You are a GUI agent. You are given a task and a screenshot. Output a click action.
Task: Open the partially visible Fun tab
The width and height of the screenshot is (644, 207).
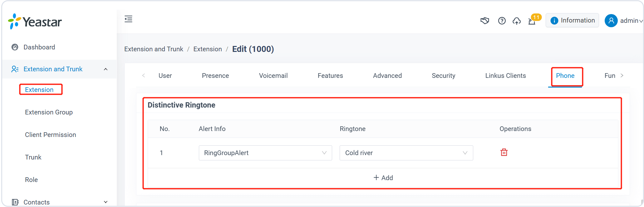(x=610, y=76)
